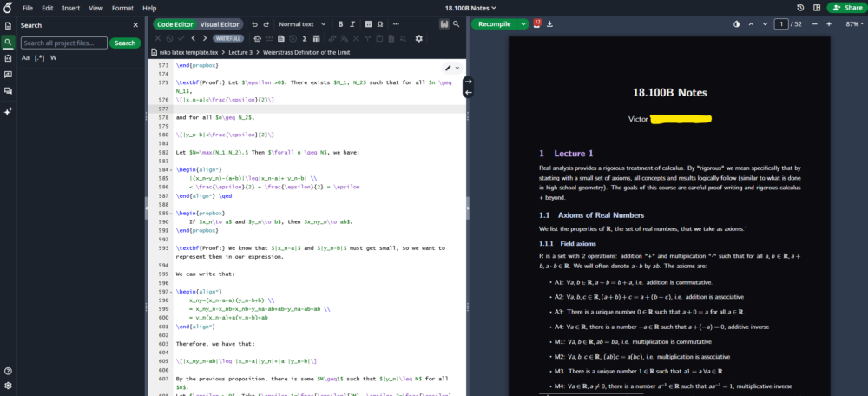
Task: Switch to Visual Editor mode
Action: click(x=221, y=24)
